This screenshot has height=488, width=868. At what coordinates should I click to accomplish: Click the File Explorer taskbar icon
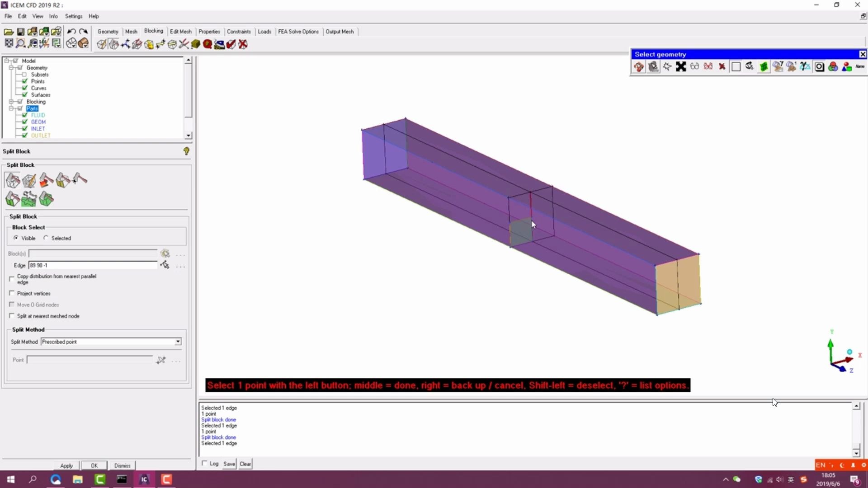78,479
